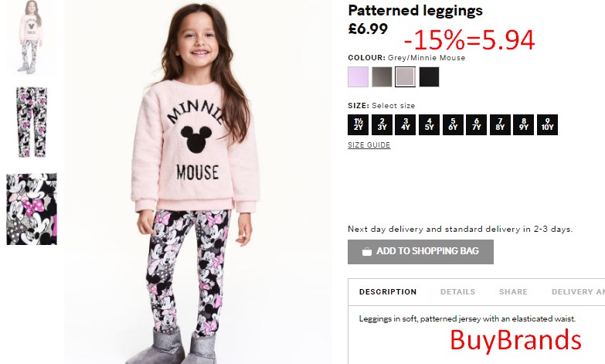Click the shopping bag icon
The width and height of the screenshot is (605, 364).
(367, 252)
